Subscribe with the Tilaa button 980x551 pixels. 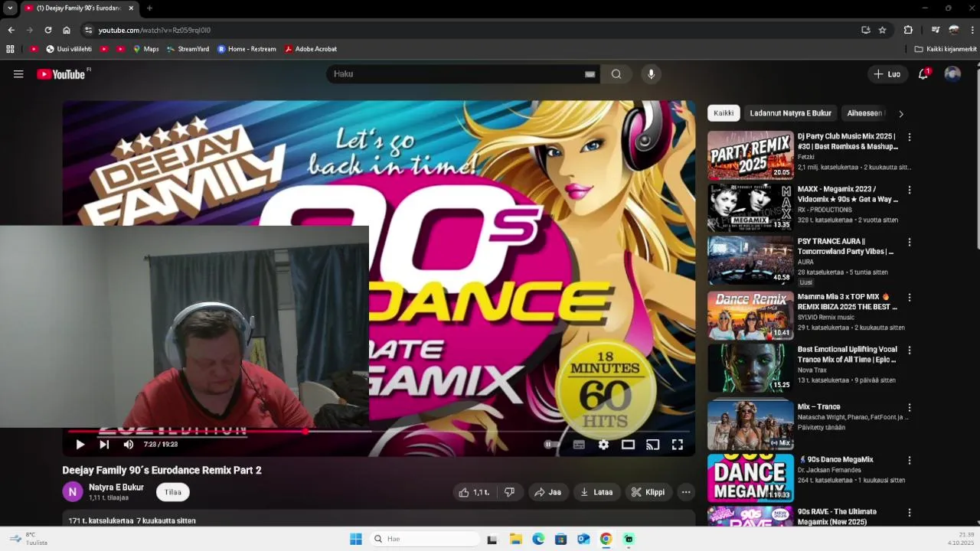173,492
